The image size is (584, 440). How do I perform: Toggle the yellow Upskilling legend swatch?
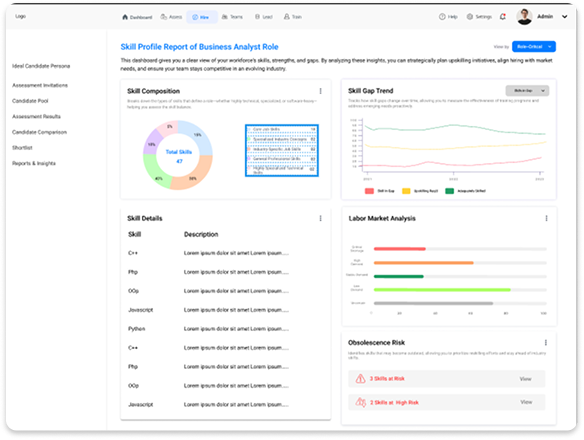click(x=406, y=191)
